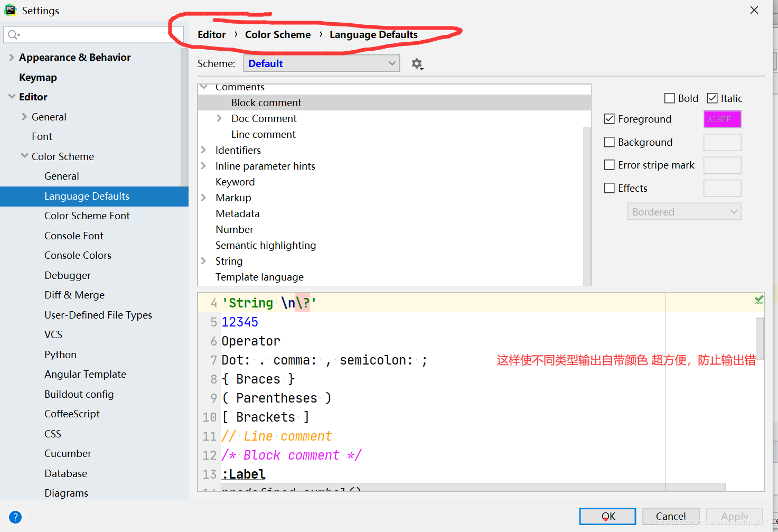Click Color Scheme in the breadcrumb
Screen dimensions: 778x532
coord(278,35)
